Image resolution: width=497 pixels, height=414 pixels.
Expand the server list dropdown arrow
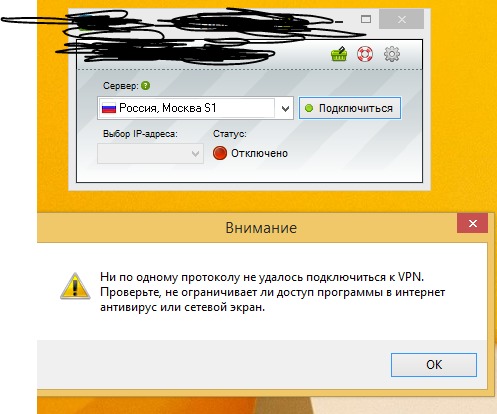(285, 108)
